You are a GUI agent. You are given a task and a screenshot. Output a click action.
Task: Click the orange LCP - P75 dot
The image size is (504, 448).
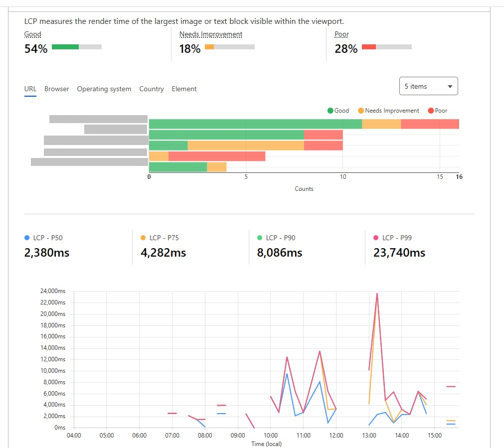144,238
